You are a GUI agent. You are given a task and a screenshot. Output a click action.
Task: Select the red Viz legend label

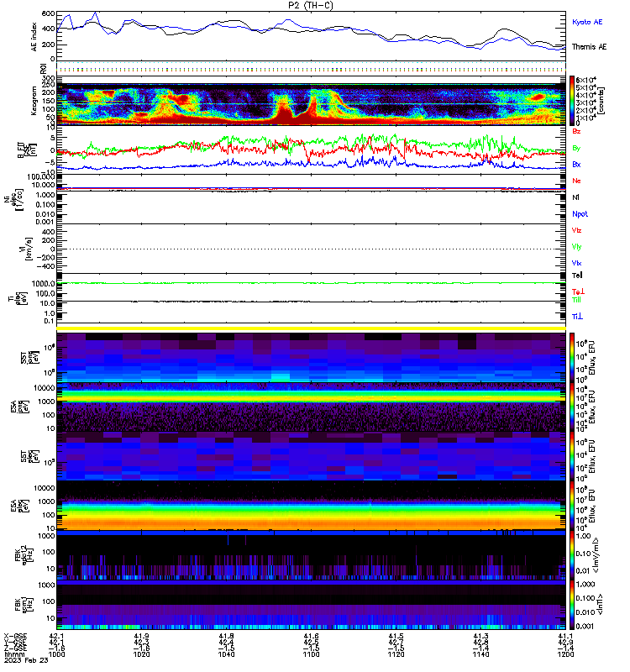pos(576,230)
